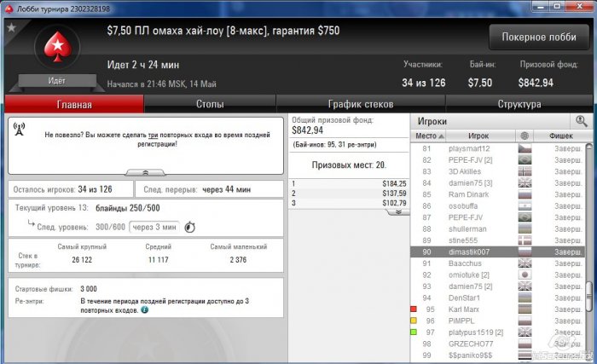
Task: Open the Структура tab
Action: [519, 104]
